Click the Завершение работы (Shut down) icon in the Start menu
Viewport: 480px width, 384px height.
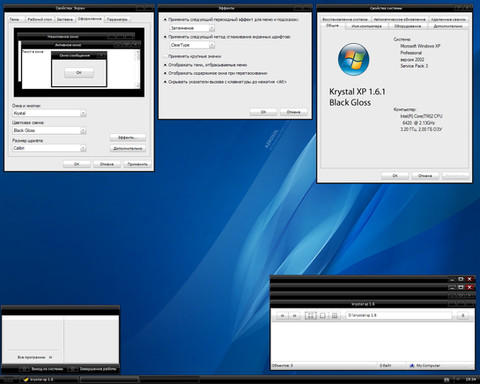(72, 369)
